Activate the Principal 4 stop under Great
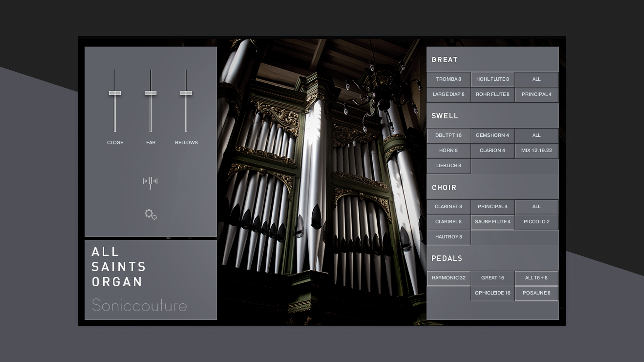Viewport: 644px width, 362px height. pos(536,95)
